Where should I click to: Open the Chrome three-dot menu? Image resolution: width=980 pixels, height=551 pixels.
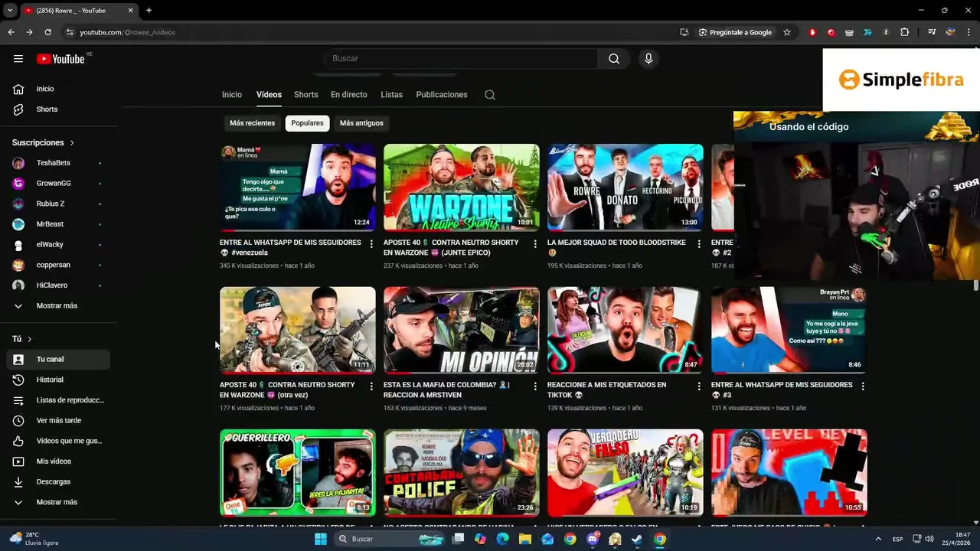pyautogui.click(x=969, y=32)
